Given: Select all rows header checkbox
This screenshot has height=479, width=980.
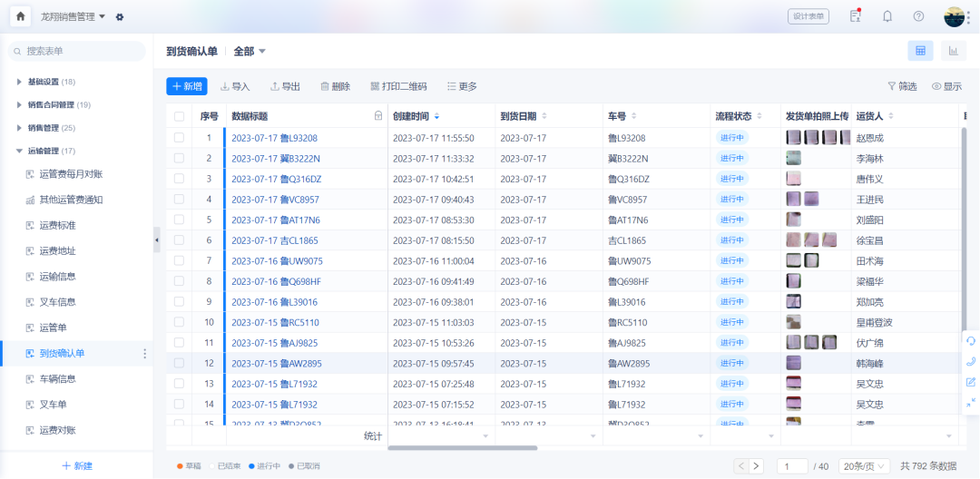Looking at the screenshot, I should pos(180,116).
